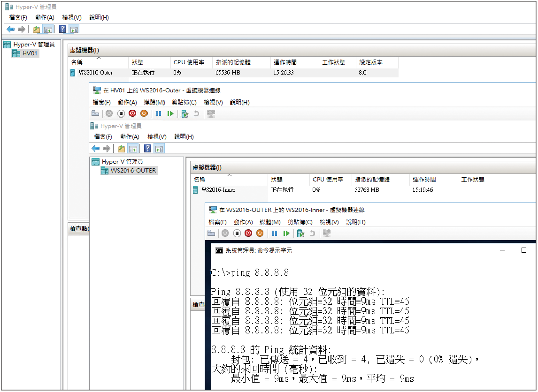
Task: Click the 32768 MB memory cell of WS2016-Inner
Action: tap(367, 190)
